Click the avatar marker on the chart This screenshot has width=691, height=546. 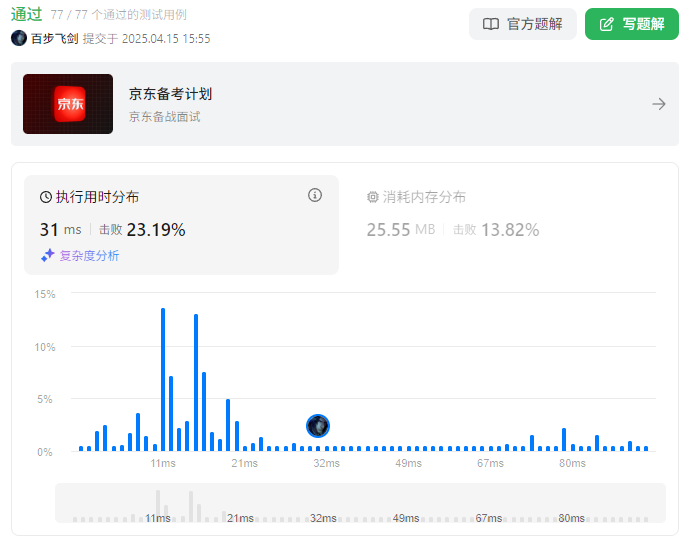(318, 426)
